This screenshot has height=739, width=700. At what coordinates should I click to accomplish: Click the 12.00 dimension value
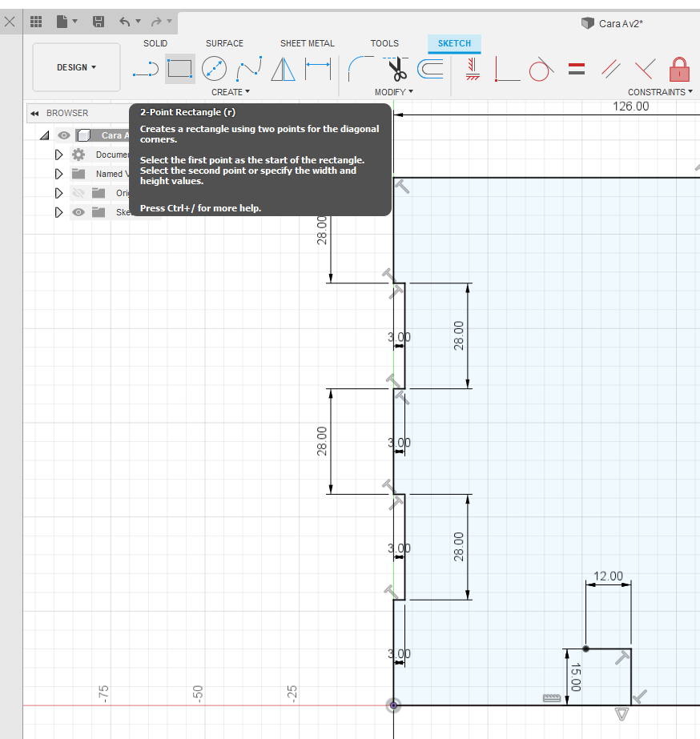coord(608,576)
